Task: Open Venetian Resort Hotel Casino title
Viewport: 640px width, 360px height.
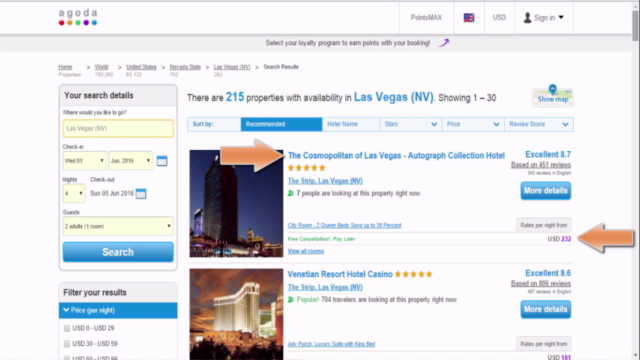Action: (340, 274)
